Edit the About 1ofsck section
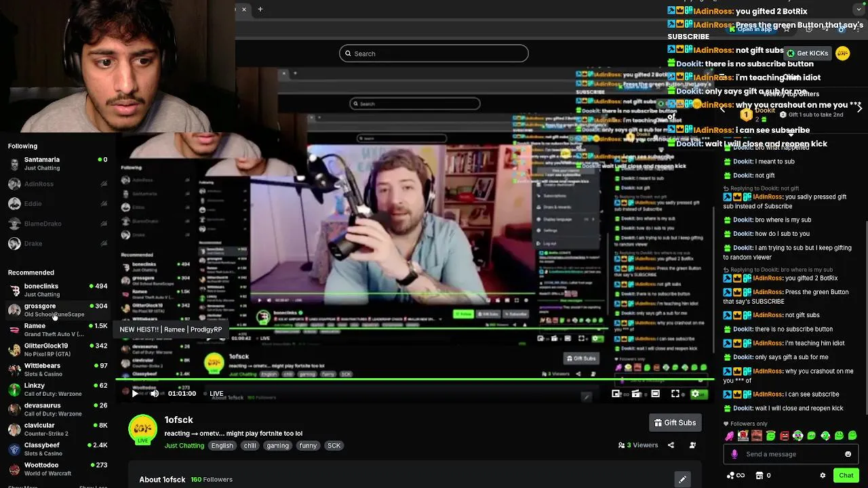The width and height of the screenshot is (868, 488). [682, 479]
